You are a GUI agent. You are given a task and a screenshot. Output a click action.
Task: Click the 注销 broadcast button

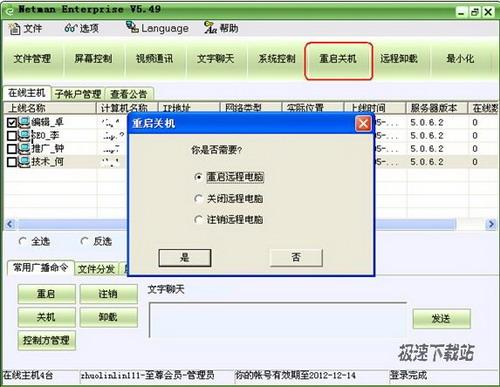point(108,294)
